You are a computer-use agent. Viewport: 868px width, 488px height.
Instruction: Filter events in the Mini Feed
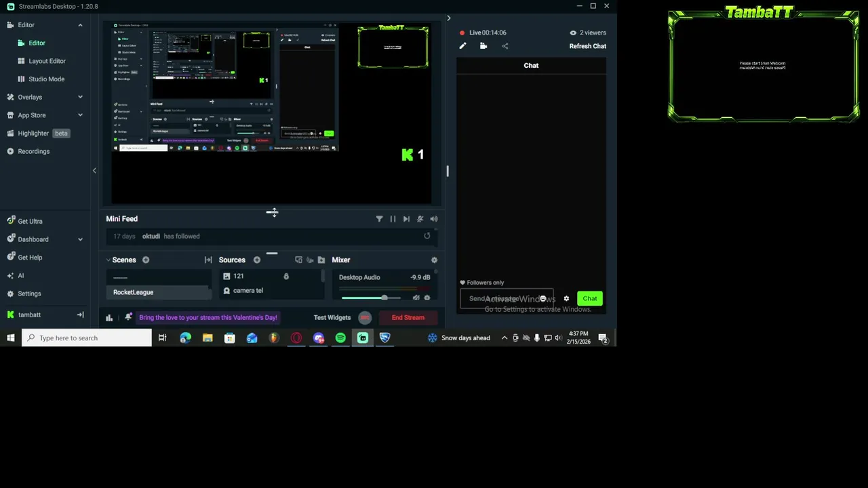(379, 219)
